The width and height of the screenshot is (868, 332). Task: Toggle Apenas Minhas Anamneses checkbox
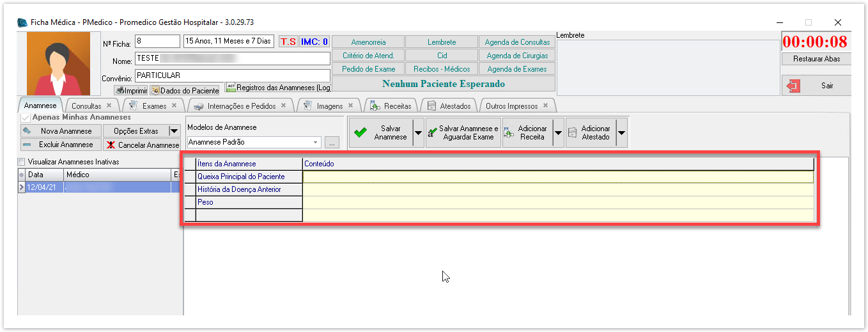[26, 118]
